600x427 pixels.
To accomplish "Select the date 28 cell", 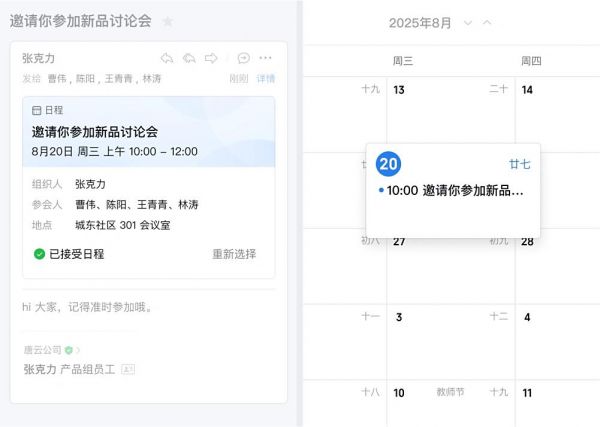I will [x=527, y=242].
